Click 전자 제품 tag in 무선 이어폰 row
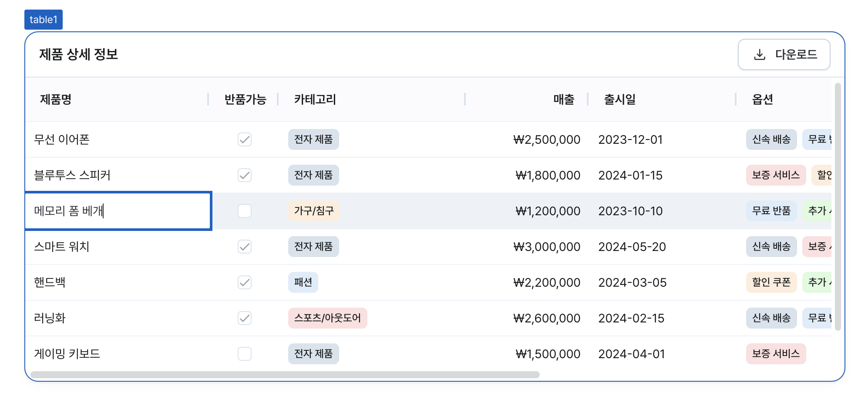868x400 pixels. 313,139
